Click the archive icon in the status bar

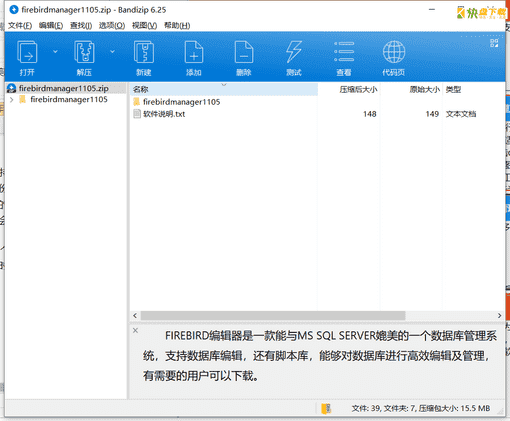tap(326, 408)
